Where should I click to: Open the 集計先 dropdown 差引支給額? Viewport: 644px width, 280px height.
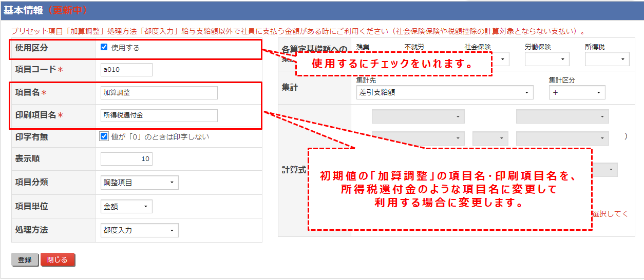point(445,92)
